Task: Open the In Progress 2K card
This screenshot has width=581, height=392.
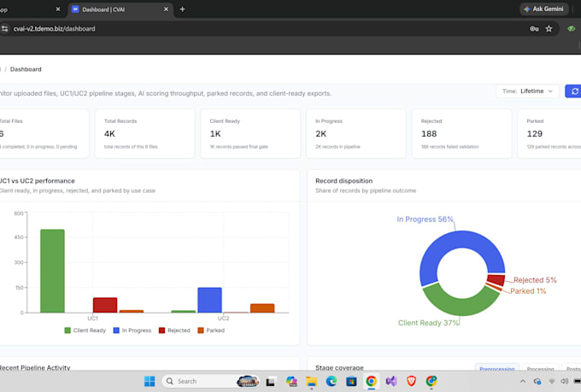Action: point(356,134)
